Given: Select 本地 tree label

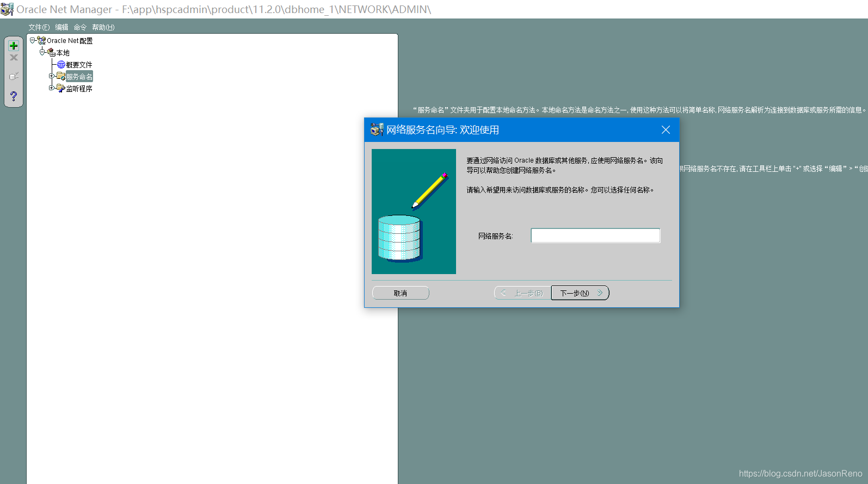Looking at the screenshot, I should point(63,53).
